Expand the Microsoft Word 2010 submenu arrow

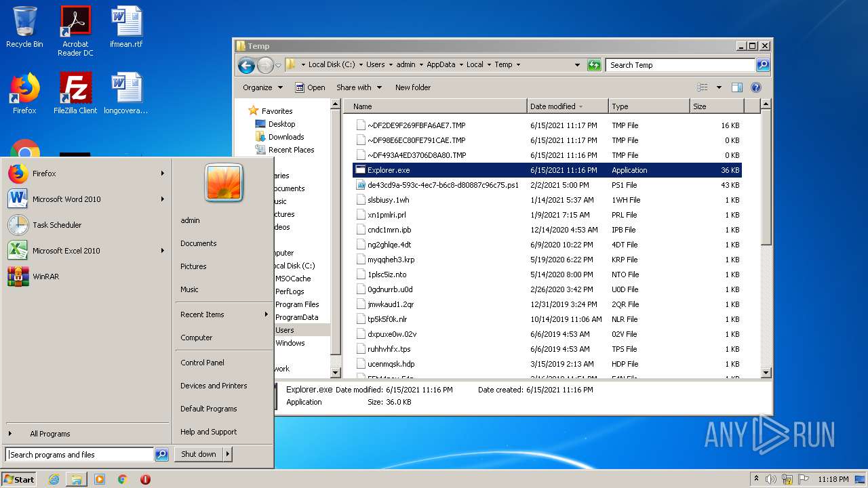163,199
